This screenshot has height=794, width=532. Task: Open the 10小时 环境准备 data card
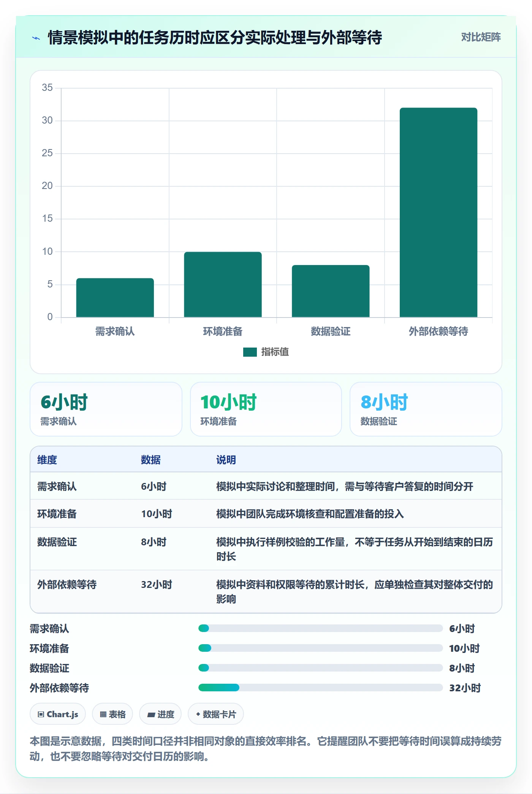point(266,409)
